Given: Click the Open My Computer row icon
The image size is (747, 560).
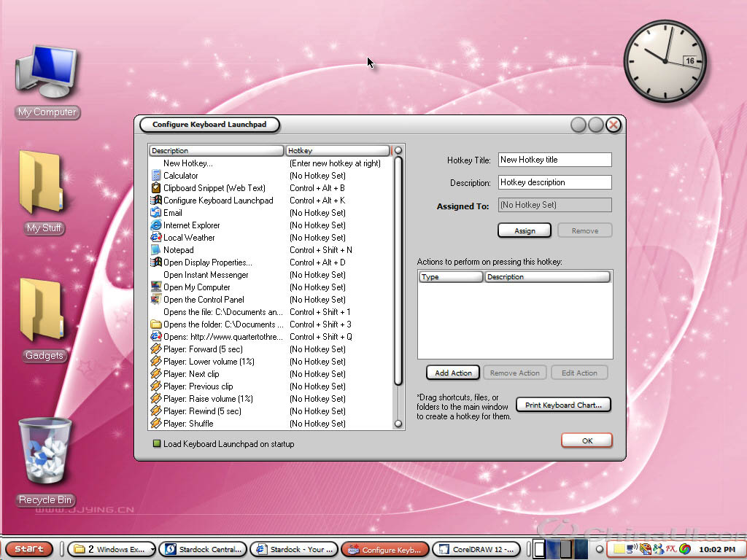Looking at the screenshot, I should pos(156,287).
